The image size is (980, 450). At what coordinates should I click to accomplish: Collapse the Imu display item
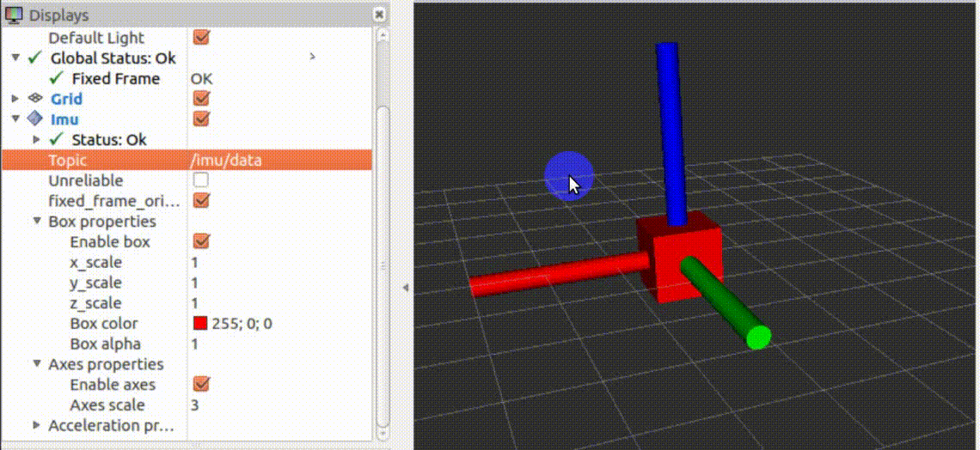(x=15, y=119)
